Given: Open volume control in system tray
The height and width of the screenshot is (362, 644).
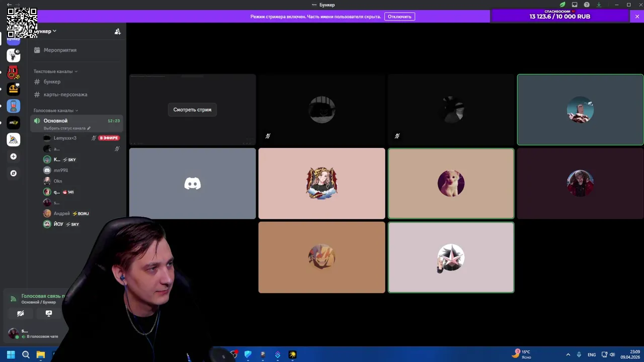Looking at the screenshot, I should [x=613, y=354].
